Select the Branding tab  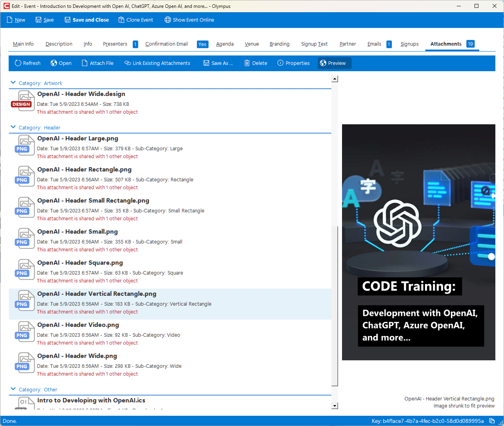(x=280, y=44)
